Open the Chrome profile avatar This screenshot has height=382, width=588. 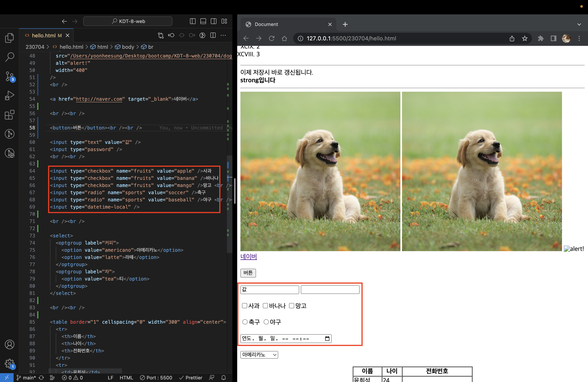click(x=566, y=39)
